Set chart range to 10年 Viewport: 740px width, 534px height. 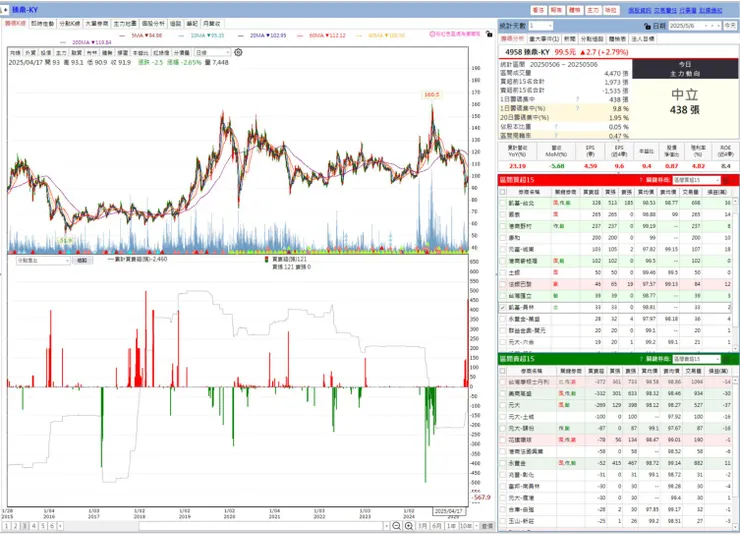tap(466, 526)
